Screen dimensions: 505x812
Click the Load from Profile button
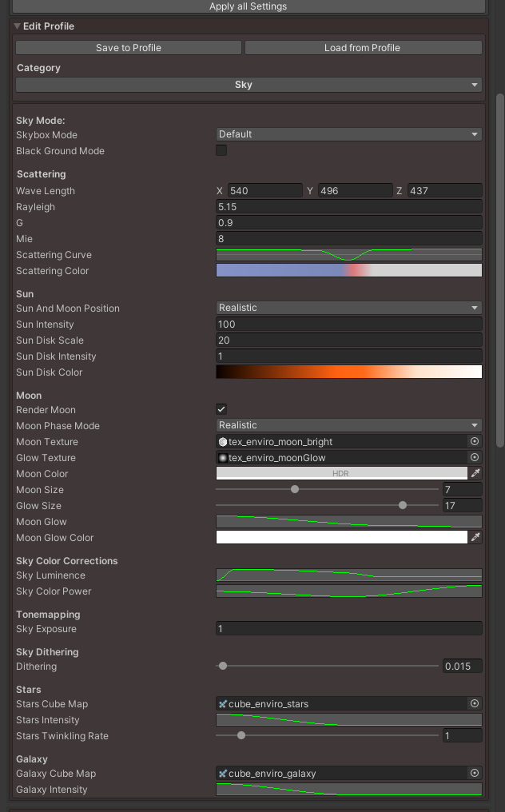(x=363, y=48)
